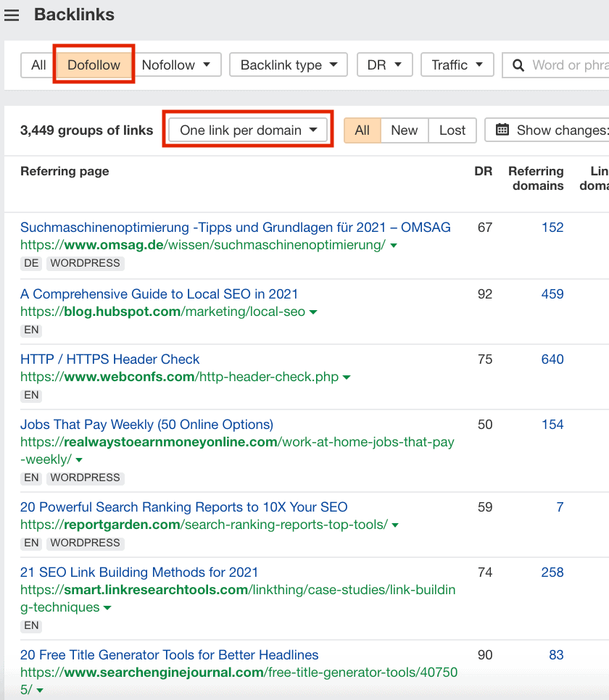
Task: Click the search magnifier icon
Action: [518, 65]
